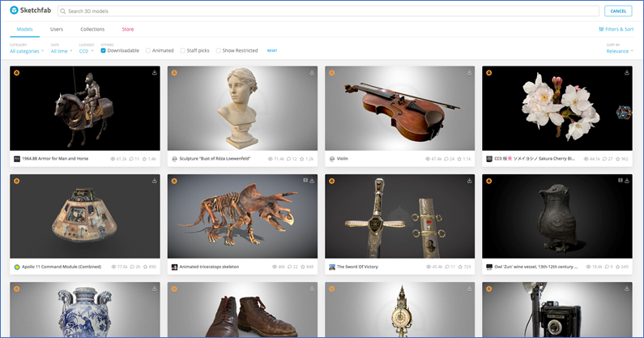Image resolution: width=644 pixels, height=338 pixels.
Task: Click the likes star on Sword Of Victory
Action: tap(461, 267)
